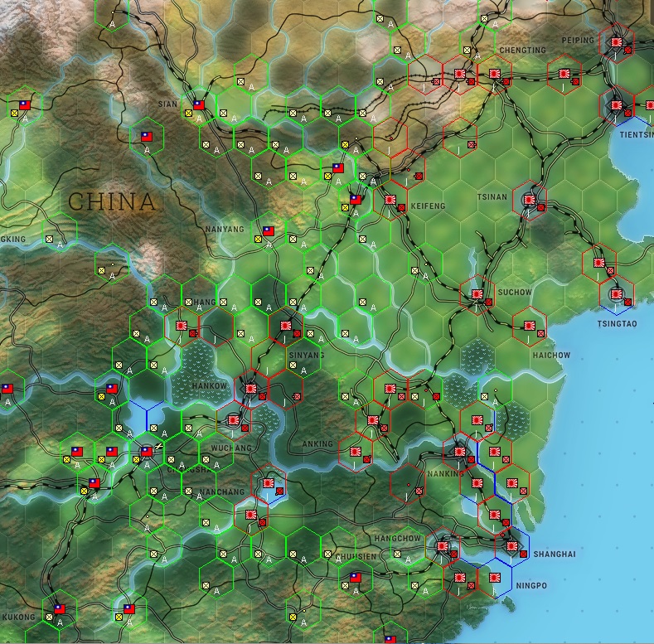Select the Japanese flag unit at Suchow
Screen dimensions: 654x644
click(x=477, y=294)
